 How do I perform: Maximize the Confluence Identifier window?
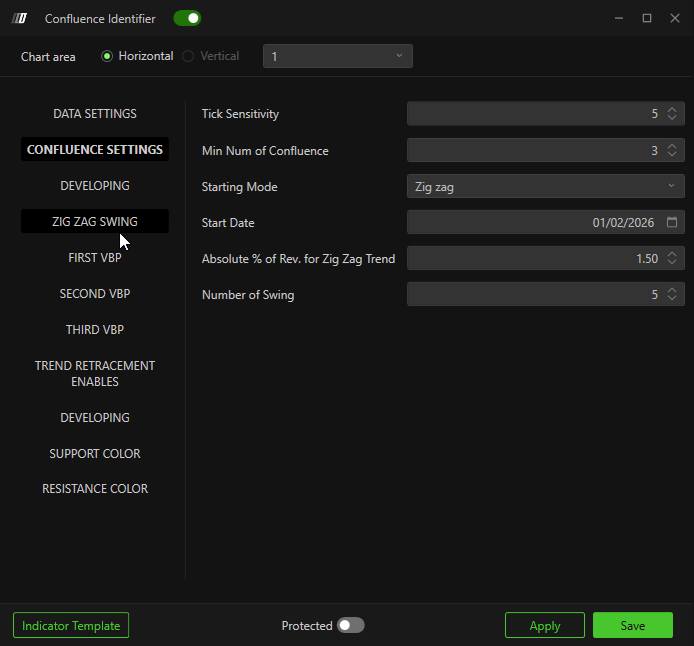(x=646, y=18)
